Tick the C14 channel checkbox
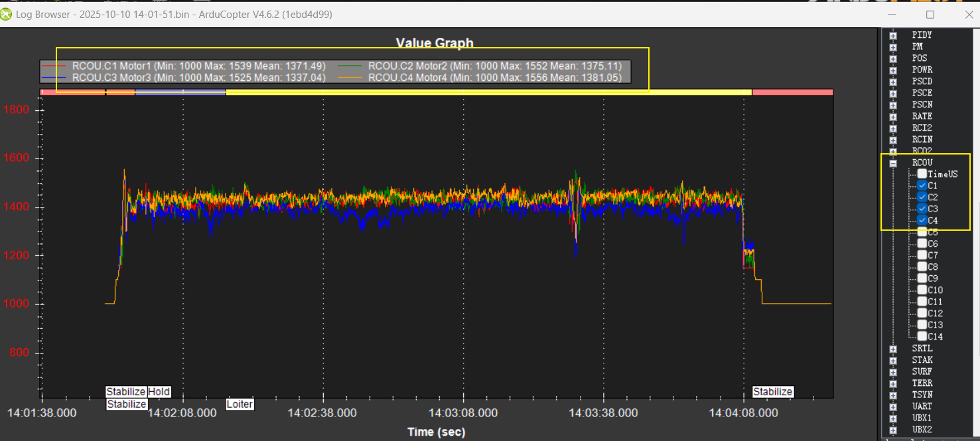 (922, 336)
